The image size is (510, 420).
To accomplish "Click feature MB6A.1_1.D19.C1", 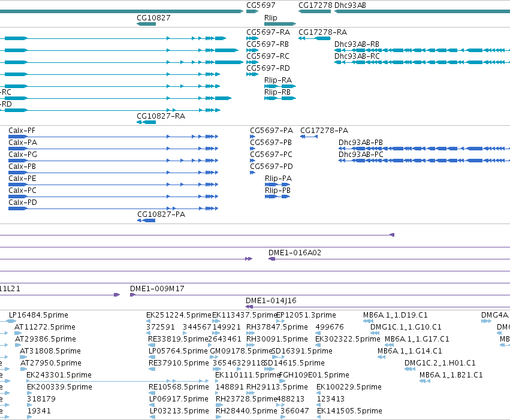I will pos(395,315).
